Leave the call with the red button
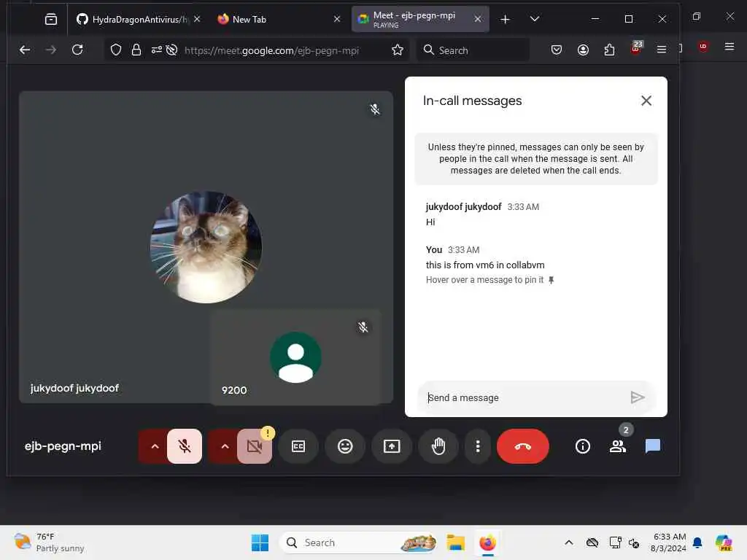Screen dimensions: 747x560 click(522, 446)
